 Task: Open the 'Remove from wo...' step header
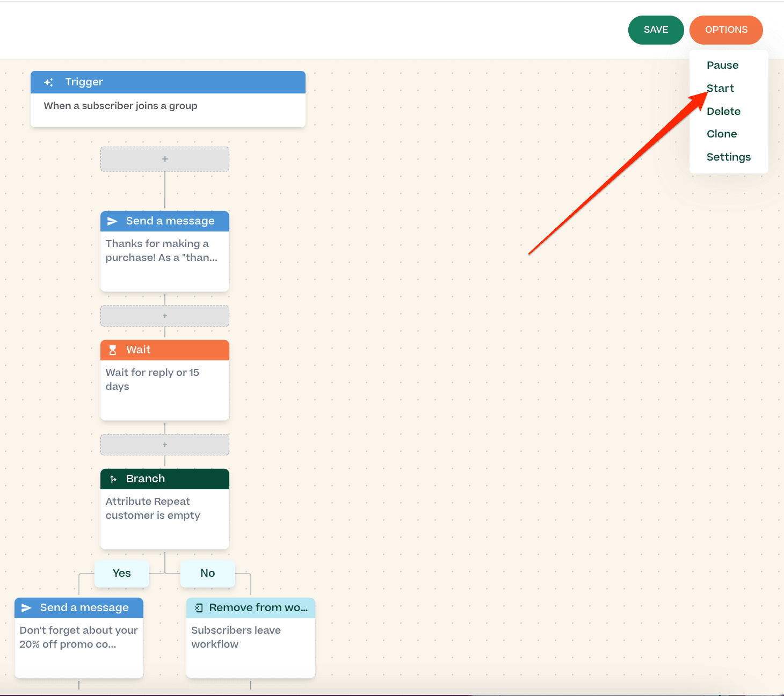[251, 608]
